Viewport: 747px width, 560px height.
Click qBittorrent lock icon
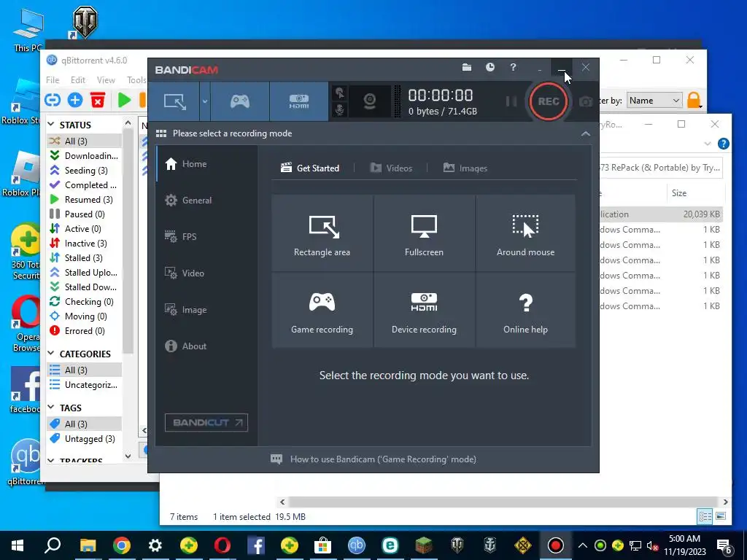pos(694,100)
